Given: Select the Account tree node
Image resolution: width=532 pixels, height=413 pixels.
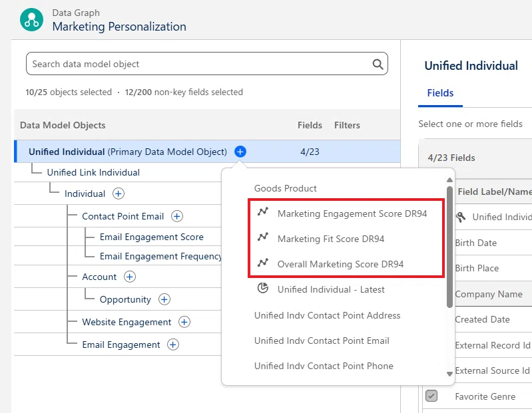Looking at the screenshot, I should pos(99,277).
